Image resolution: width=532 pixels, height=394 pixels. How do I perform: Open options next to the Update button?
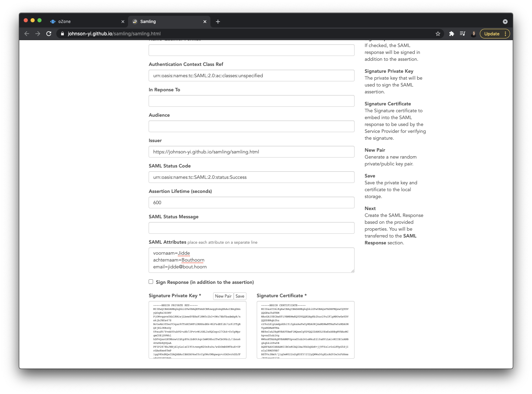(x=505, y=34)
